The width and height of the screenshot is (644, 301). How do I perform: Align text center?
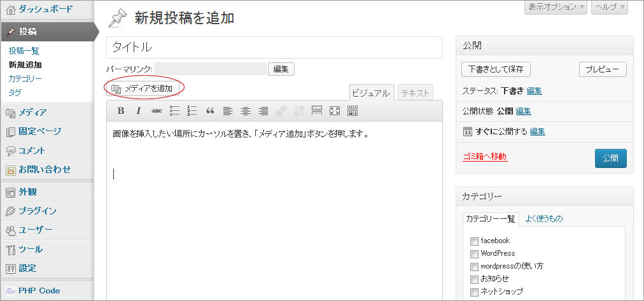point(246,111)
